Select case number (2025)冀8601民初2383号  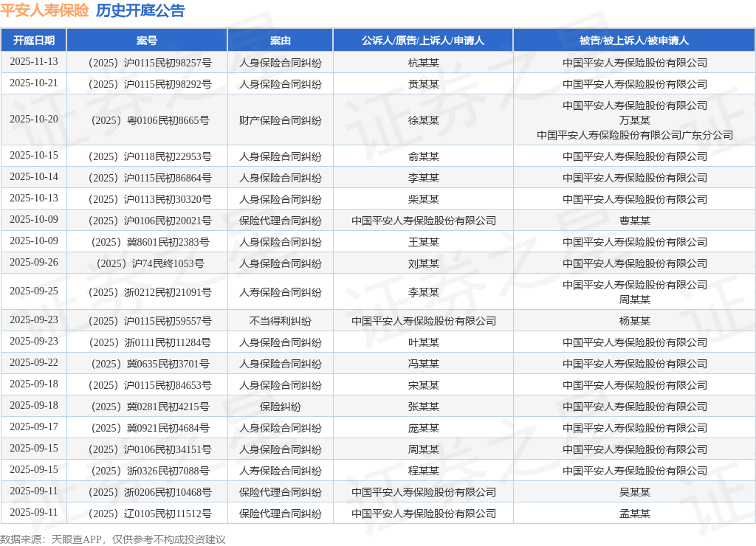click(150, 243)
